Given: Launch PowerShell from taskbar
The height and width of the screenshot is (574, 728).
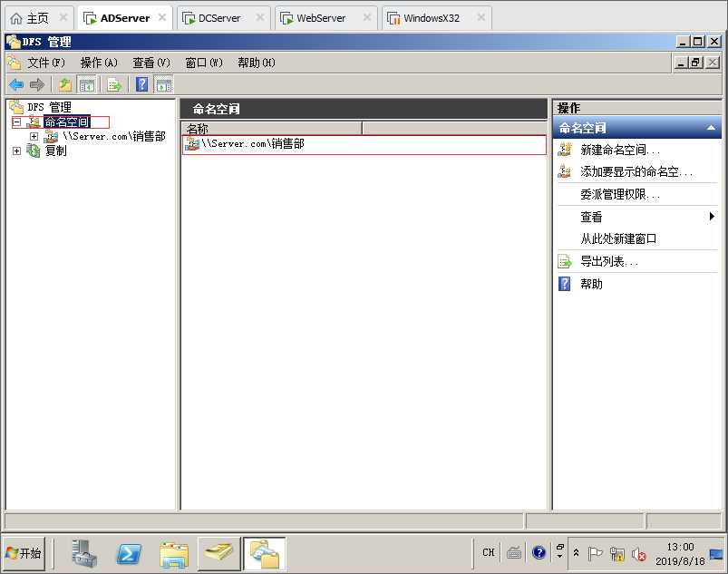Looking at the screenshot, I should point(129,553).
